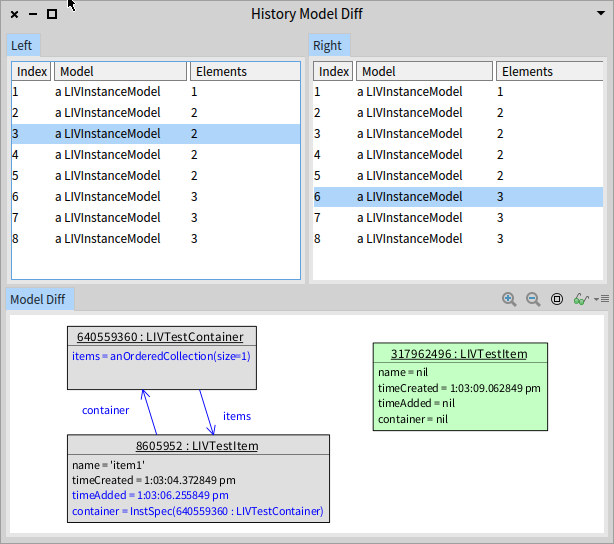
Task: Click the blue 'container' edge label
Action: [x=105, y=410]
